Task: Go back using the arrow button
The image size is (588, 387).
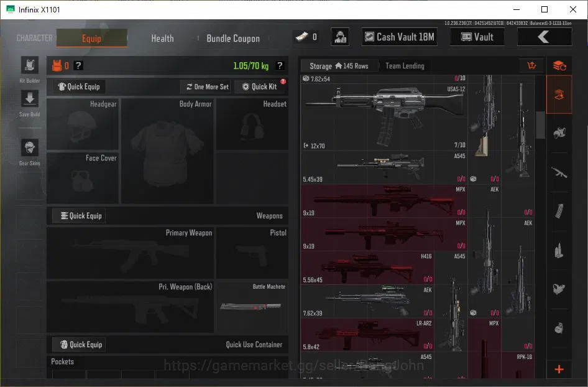Action: (544, 37)
